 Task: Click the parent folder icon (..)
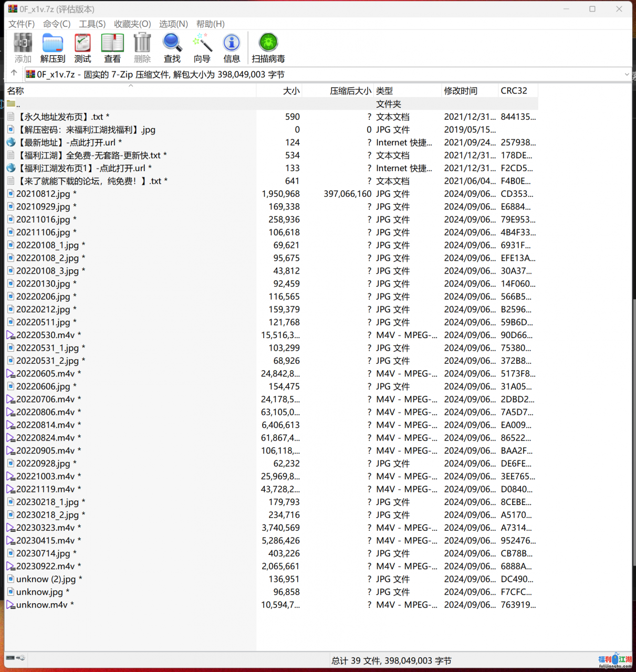(11, 104)
